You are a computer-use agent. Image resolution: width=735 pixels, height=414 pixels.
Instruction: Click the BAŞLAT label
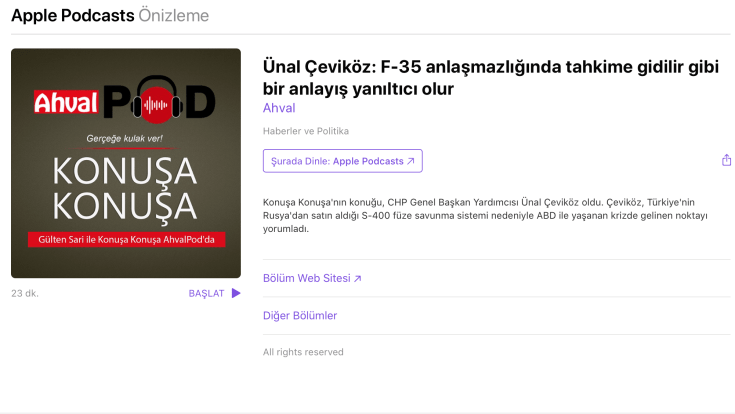[x=206, y=294]
